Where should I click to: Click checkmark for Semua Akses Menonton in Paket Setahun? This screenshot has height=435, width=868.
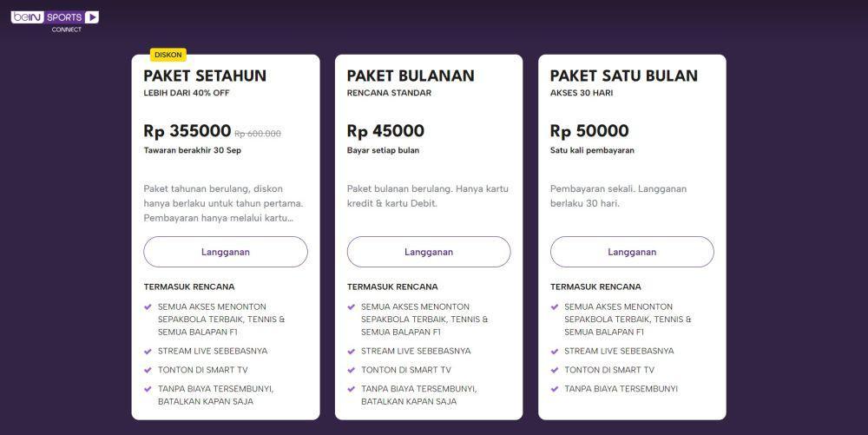[x=148, y=306]
